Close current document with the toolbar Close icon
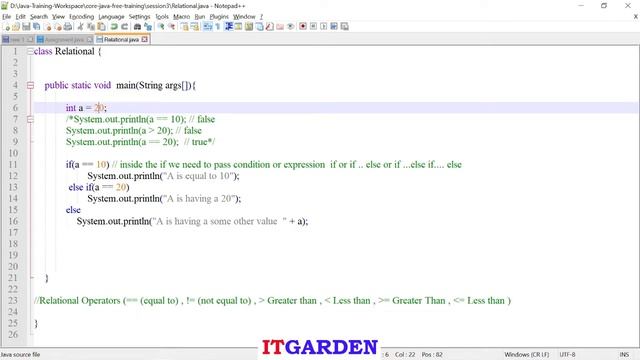Viewport: 640px width, 360px height. (47, 27)
